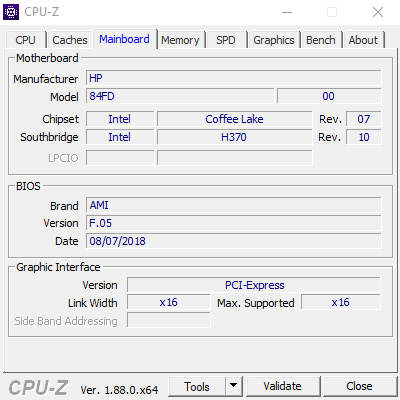Click the Close button at bottom
The height and width of the screenshot is (400, 400).
click(x=359, y=386)
